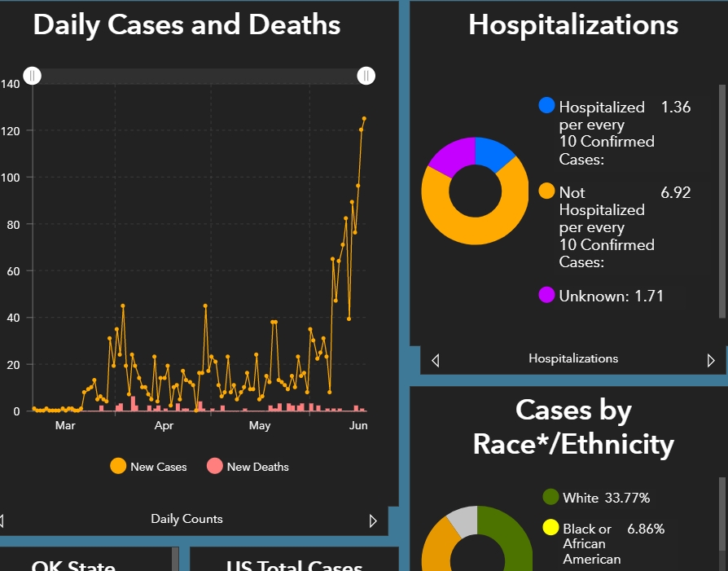Click the 6.86% value for Black or African American
728x571 pixels.
pos(646,529)
